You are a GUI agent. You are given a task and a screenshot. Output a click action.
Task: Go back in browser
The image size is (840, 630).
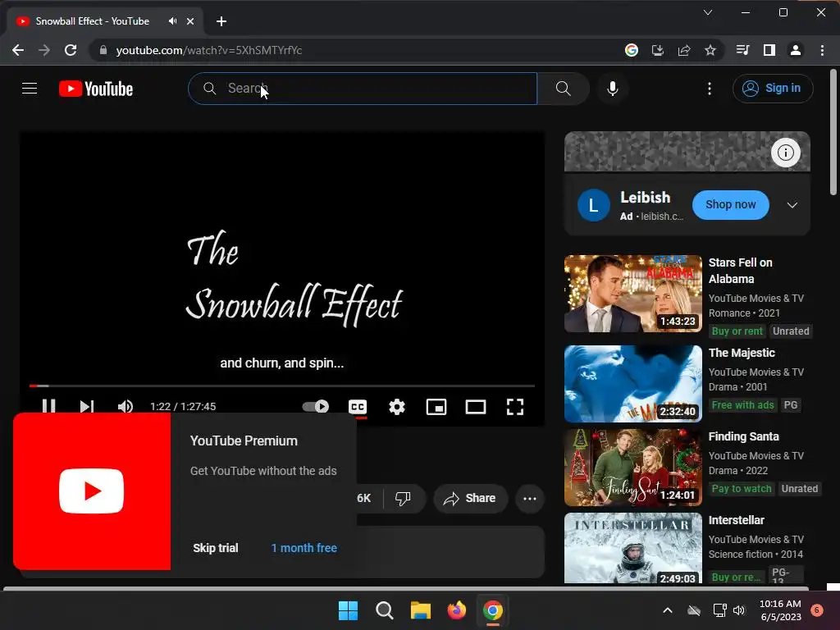(18, 50)
